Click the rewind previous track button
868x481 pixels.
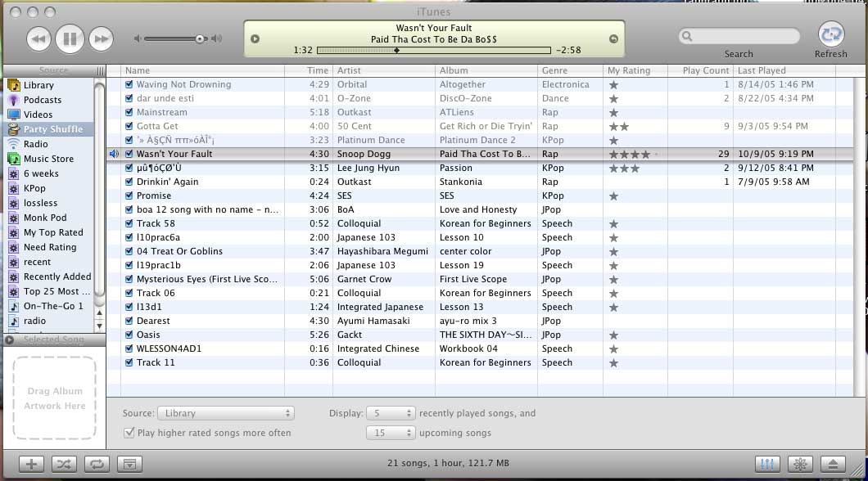pyautogui.click(x=38, y=38)
